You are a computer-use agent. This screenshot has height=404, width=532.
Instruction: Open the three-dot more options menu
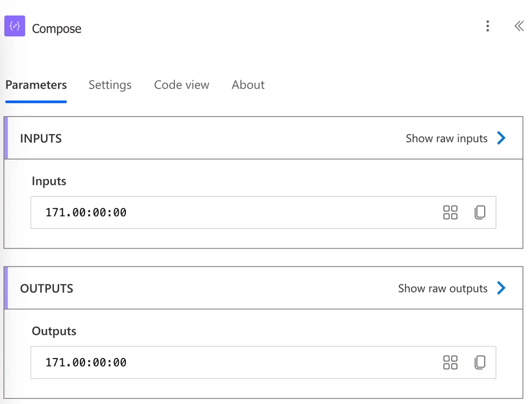click(488, 26)
